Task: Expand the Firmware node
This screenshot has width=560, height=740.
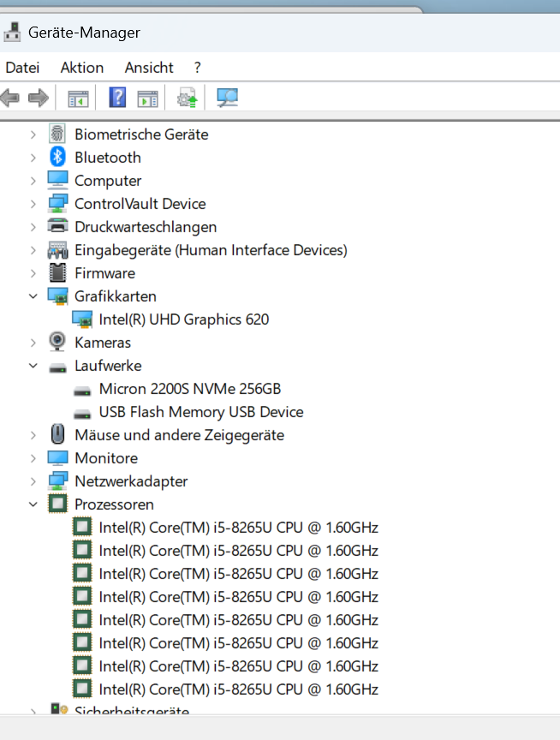Action: coord(33,273)
